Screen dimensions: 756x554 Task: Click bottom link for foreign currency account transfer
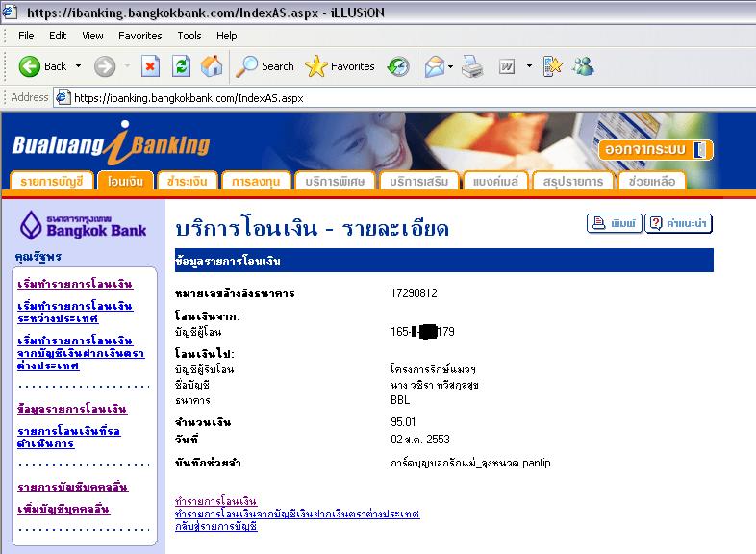coord(297,514)
